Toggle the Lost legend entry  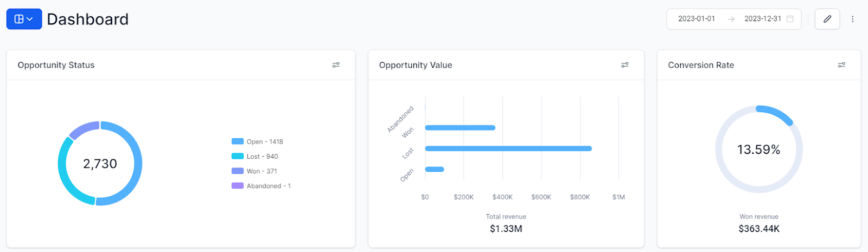(x=255, y=156)
